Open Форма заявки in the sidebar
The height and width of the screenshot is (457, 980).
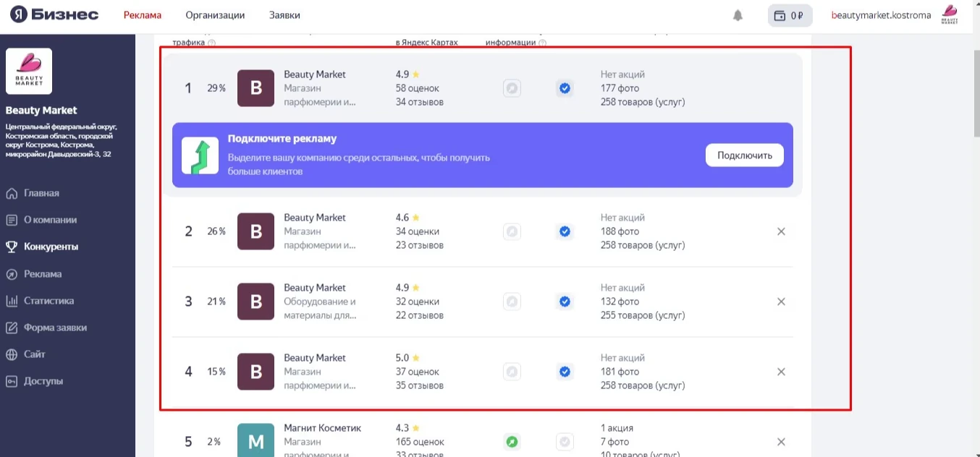(55, 328)
